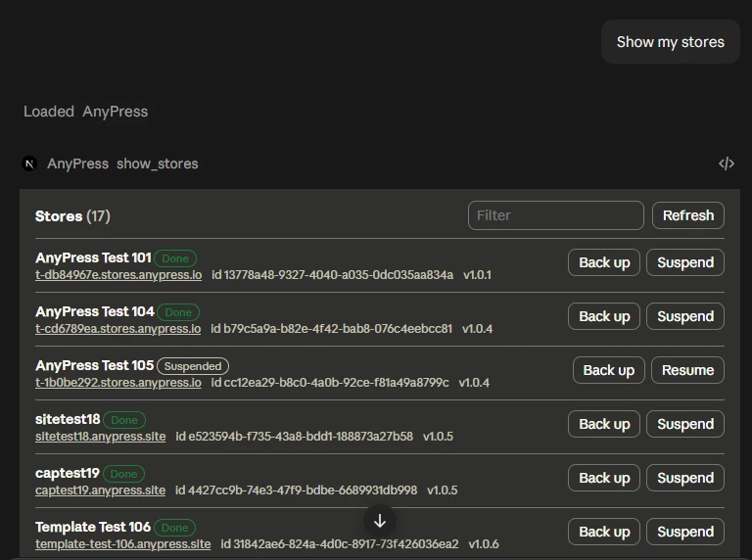Click id b79c5a9a-b82e-4f42-bab8-076c4eebcc81

(x=331, y=329)
